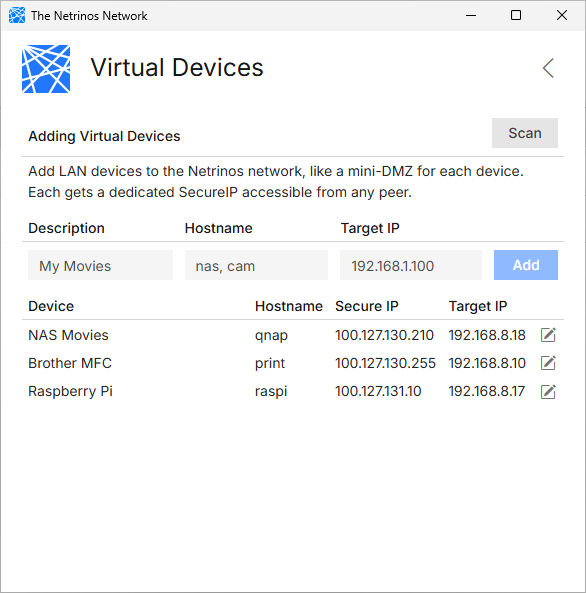Maximize the Netrinos Network window
586x593 pixels.
tap(516, 16)
